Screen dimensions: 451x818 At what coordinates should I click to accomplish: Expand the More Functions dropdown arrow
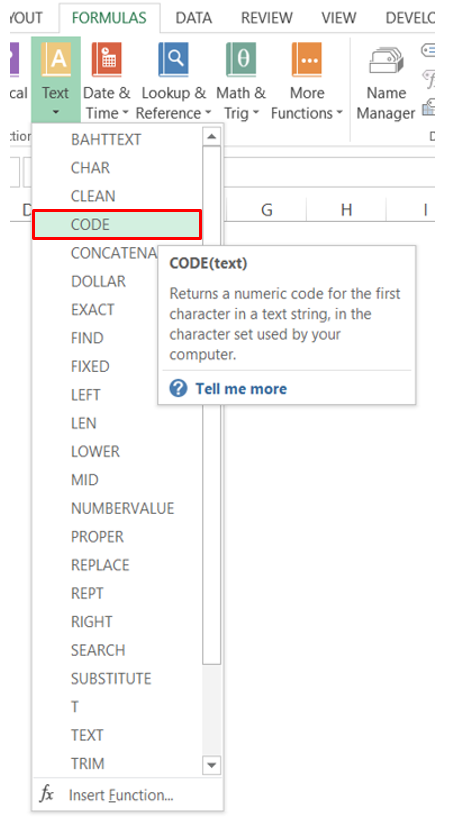pos(339,113)
